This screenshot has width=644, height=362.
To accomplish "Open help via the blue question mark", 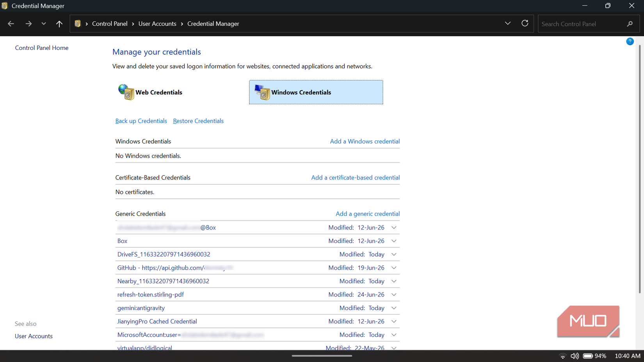I will [x=630, y=41].
